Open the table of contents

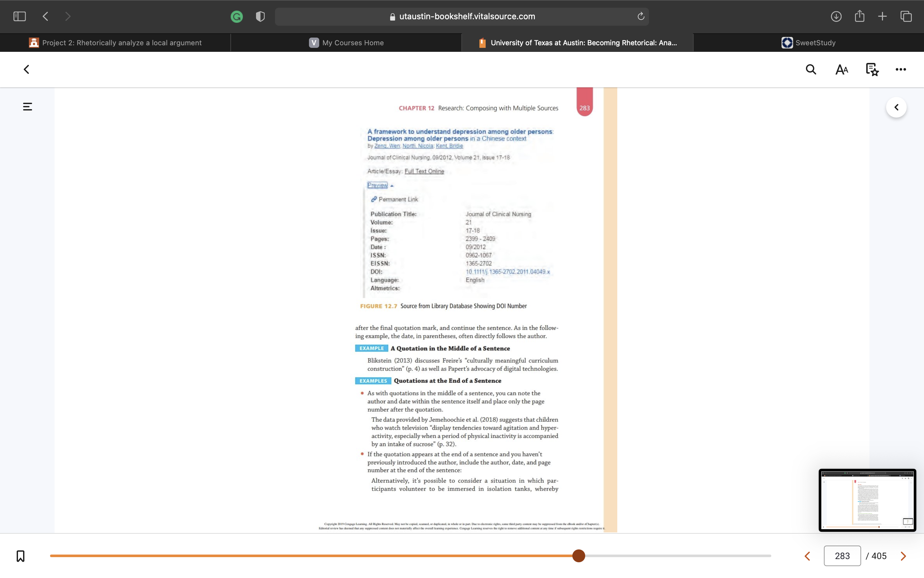(x=28, y=107)
